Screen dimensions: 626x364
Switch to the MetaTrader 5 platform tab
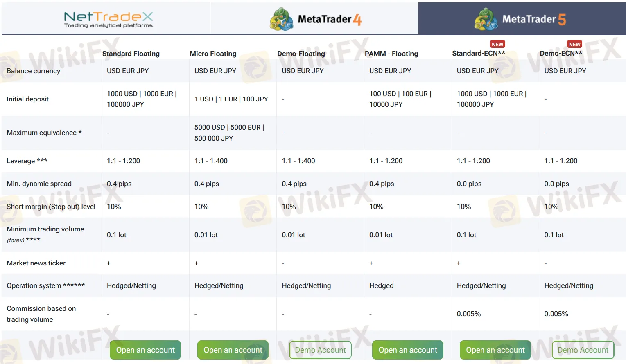522,18
